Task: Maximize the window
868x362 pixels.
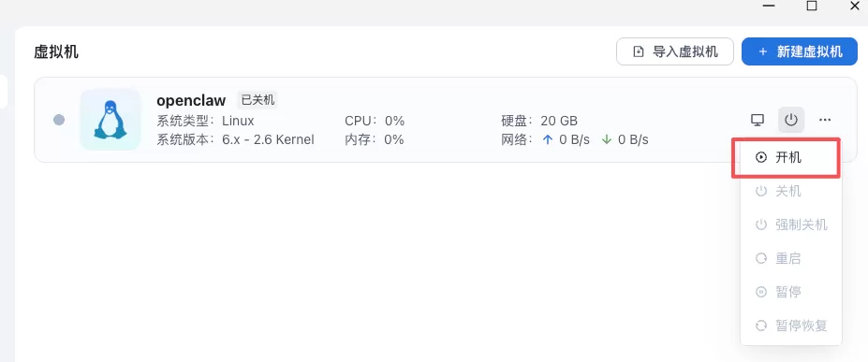Action: tap(812, 6)
